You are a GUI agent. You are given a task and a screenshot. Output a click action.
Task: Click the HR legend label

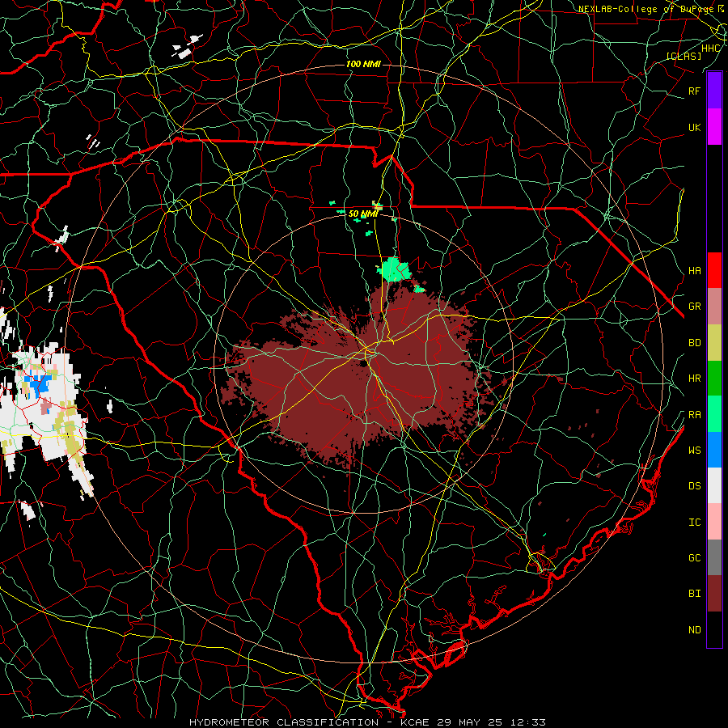[694, 379]
